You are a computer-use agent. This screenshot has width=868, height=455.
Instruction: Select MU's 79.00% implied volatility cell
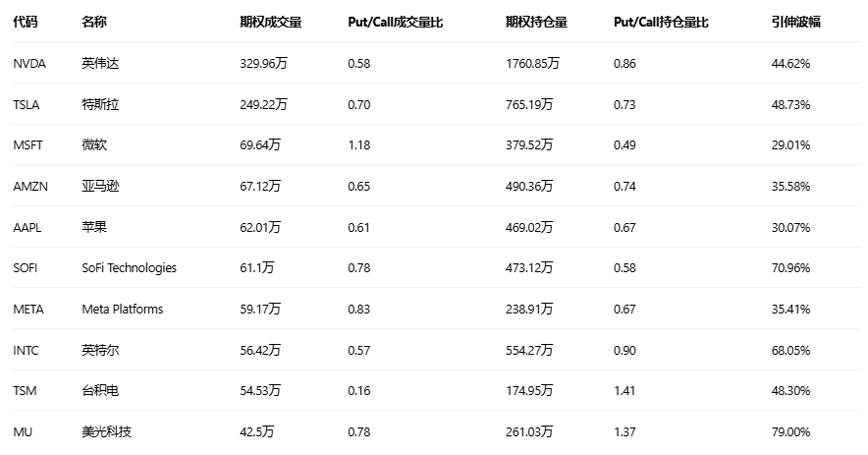(790, 431)
